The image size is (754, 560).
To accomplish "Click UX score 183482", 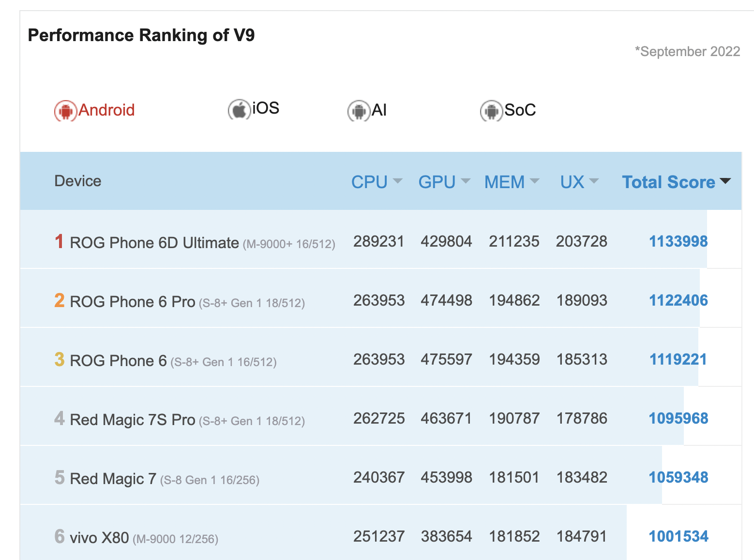I will [582, 477].
